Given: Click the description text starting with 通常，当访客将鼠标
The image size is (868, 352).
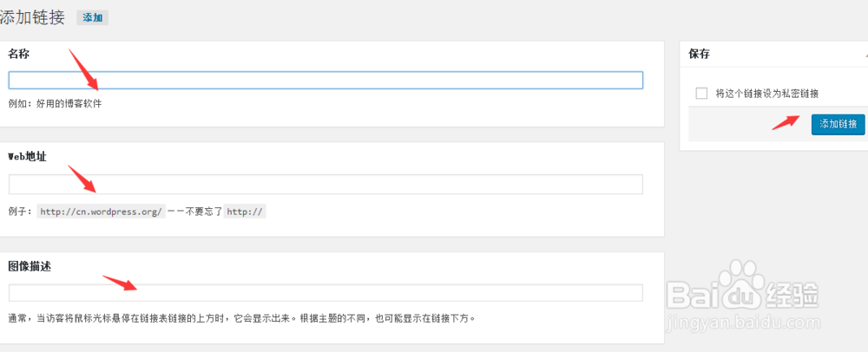Looking at the screenshot, I should pyautogui.click(x=242, y=319).
